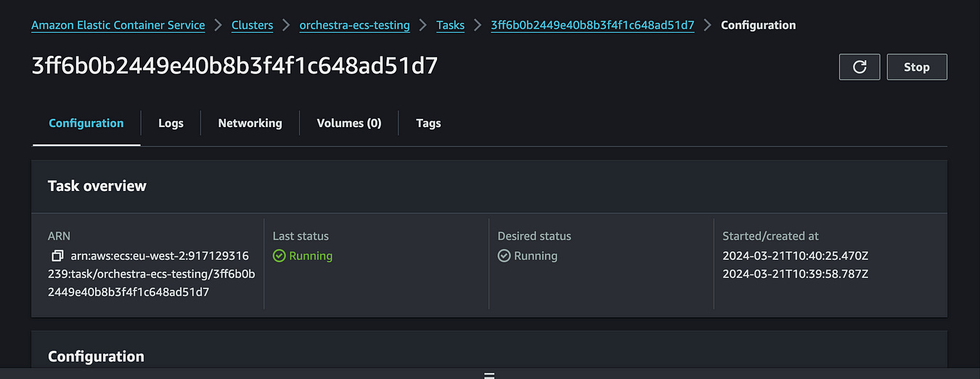Open the Configuration tab
Screen dimensions: 980x379
tap(86, 123)
